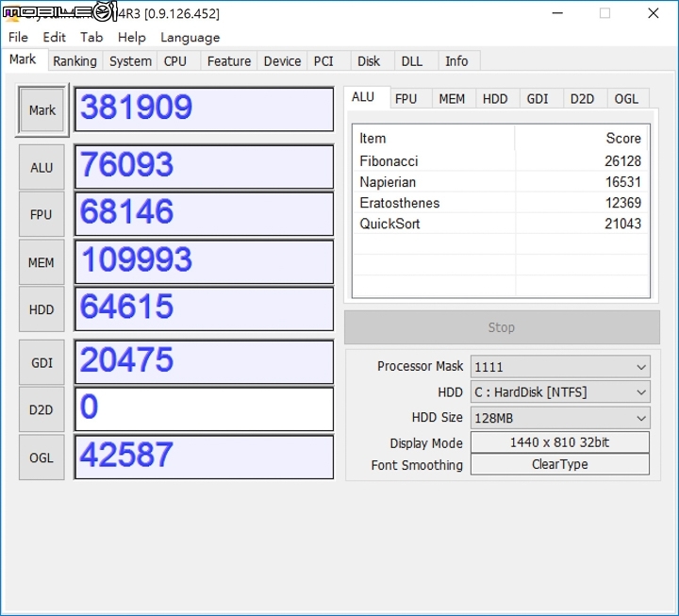The height and width of the screenshot is (616, 679).
Task: Select the Napierian result row
Action: pos(500,182)
